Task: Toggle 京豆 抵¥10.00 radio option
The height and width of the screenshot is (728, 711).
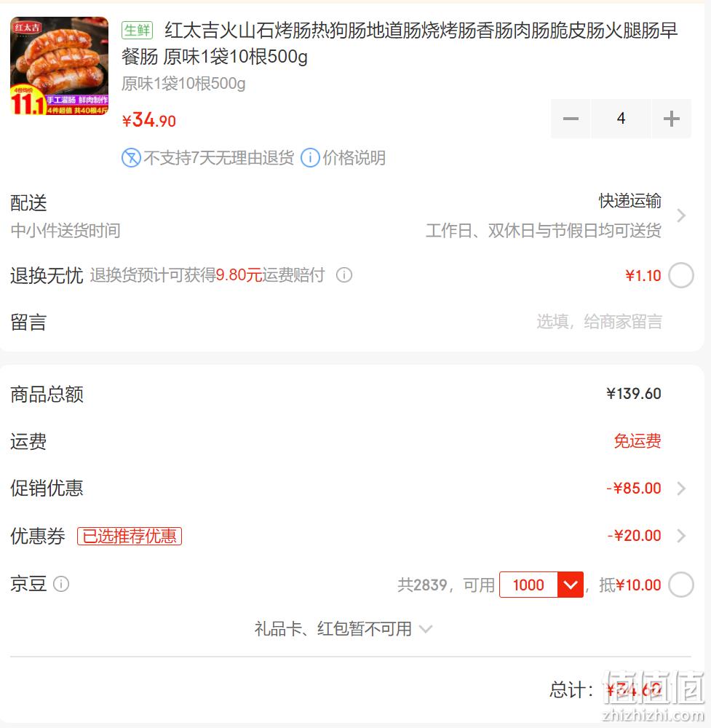Action: click(x=681, y=585)
